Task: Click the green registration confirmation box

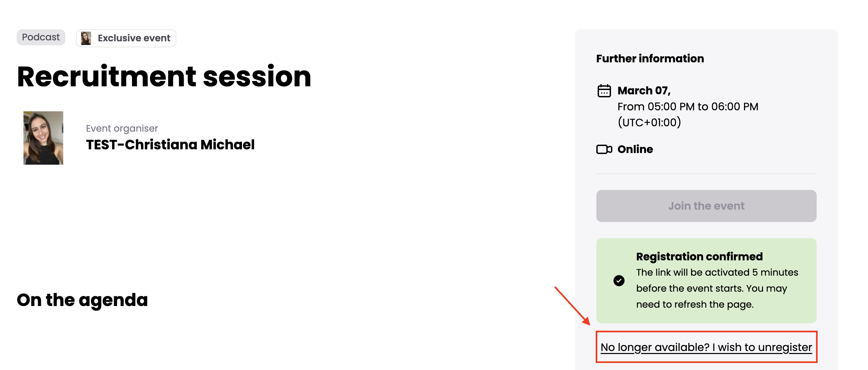Action: (x=706, y=280)
